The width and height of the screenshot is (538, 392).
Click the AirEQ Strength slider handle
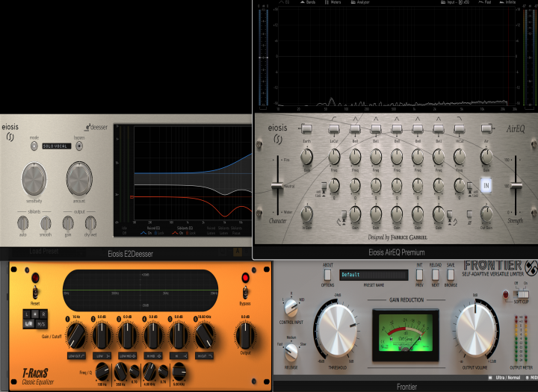click(516, 186)
